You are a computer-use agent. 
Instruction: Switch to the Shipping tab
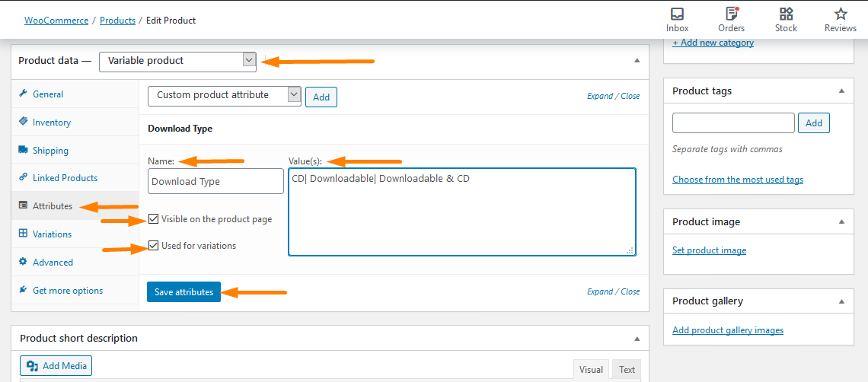[75, 150]
